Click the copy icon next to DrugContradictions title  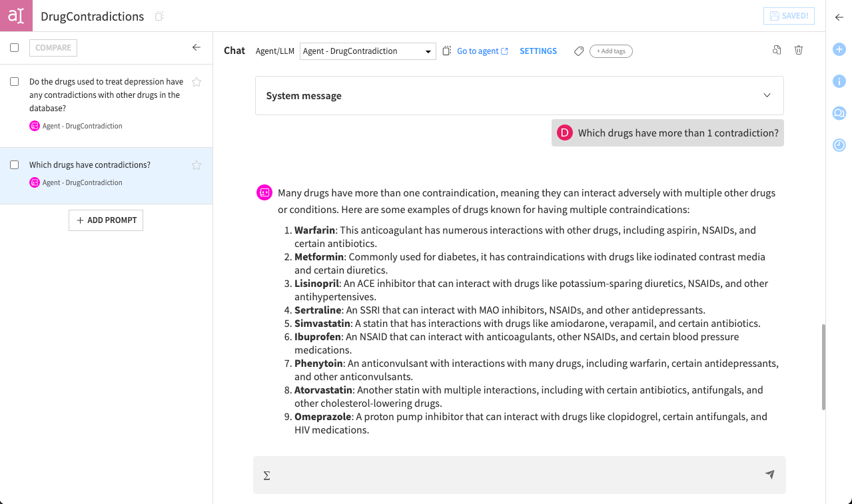(159, 16)
